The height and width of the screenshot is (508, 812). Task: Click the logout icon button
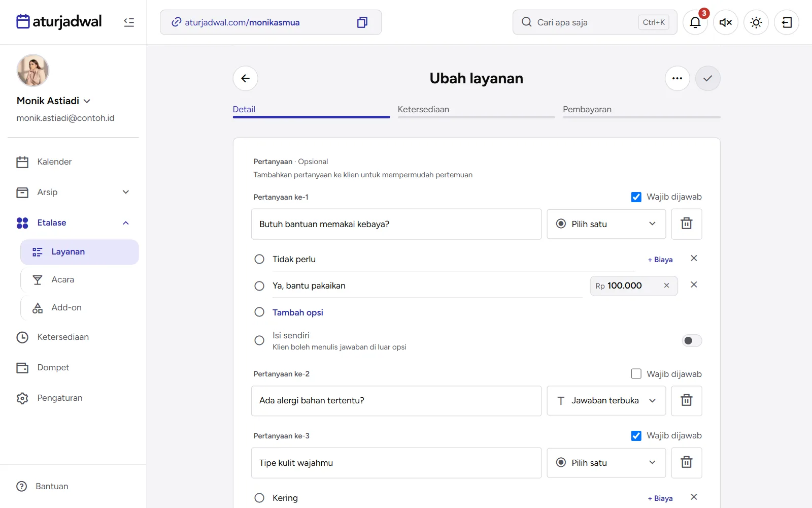pyautogui.click(x=787, y=22)
